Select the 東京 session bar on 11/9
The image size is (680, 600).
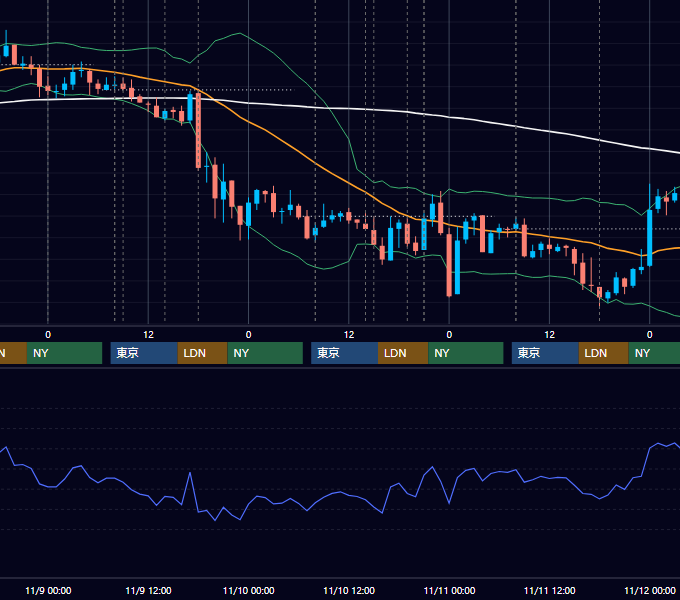144,353
